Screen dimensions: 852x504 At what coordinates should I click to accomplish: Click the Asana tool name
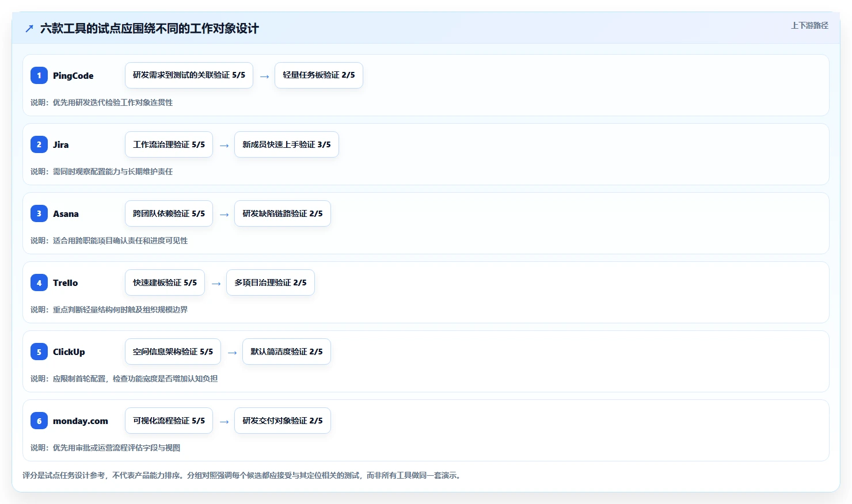[66, 213]
